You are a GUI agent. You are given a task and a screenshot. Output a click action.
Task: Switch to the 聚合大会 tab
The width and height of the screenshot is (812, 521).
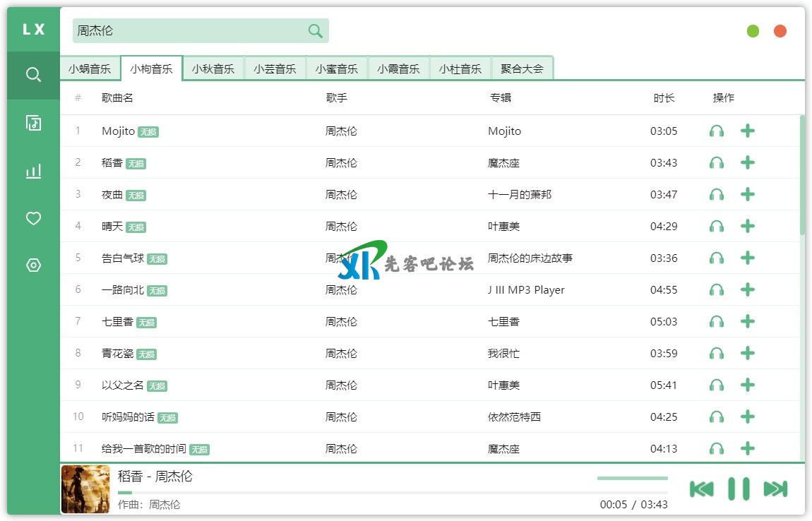(x=522, y=69)
